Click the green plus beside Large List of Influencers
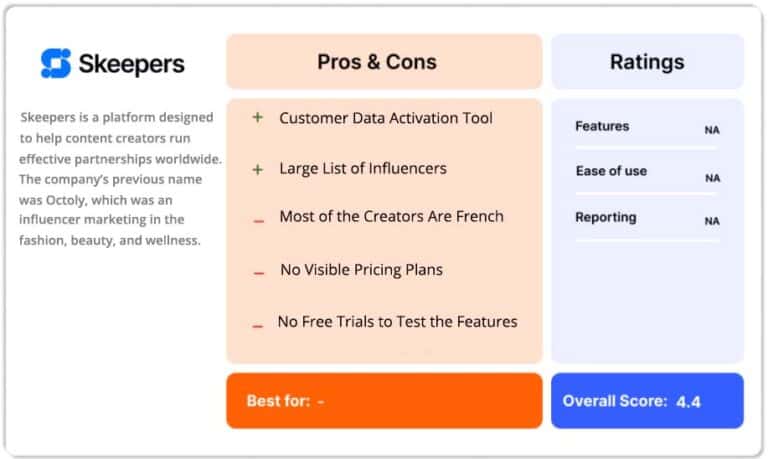Image resolution: width=768 pixels, height=459 pixels. 258,170
